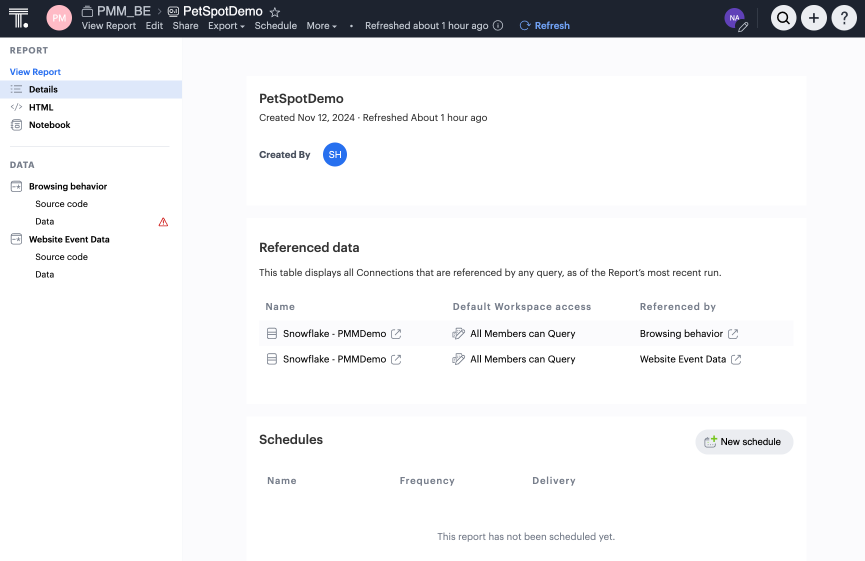Open Browsing behavior query external link icon
This screenshot has width=865, height=561.
733,334
